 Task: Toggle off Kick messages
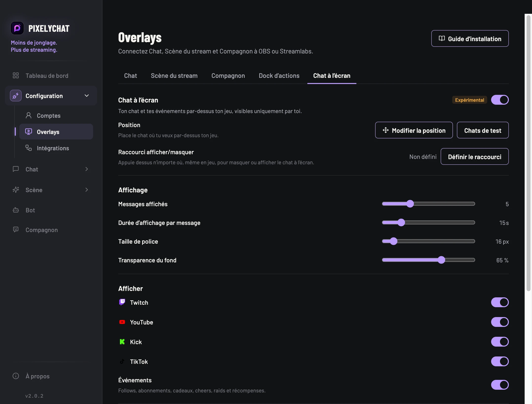[500, 342]
